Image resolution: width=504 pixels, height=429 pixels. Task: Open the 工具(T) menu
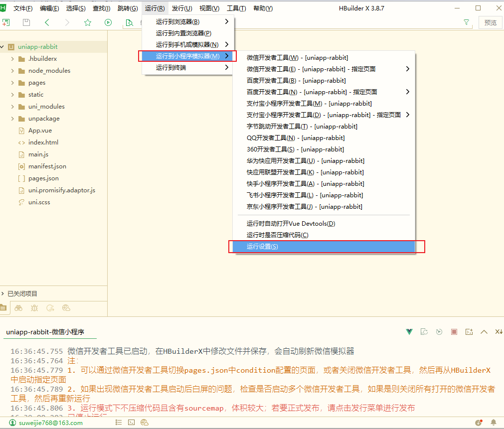236,8
